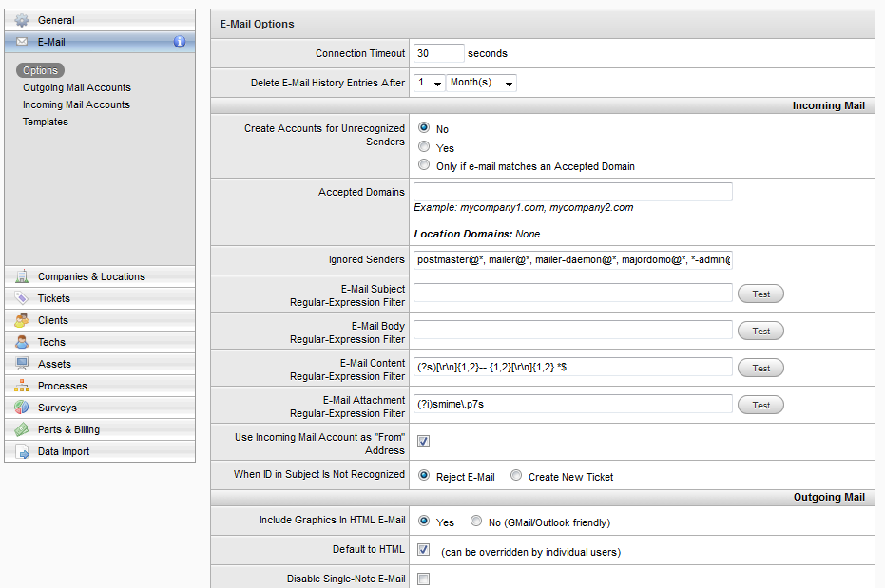
Task: Open the Processes settings section
Action: 100,386
